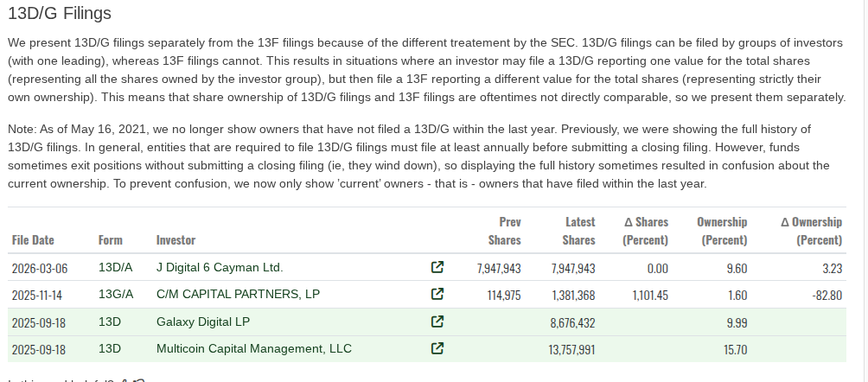This screenshot has height=382, width=868.
Task: Click the 13G/A form entry
Action: pos(116,295)
